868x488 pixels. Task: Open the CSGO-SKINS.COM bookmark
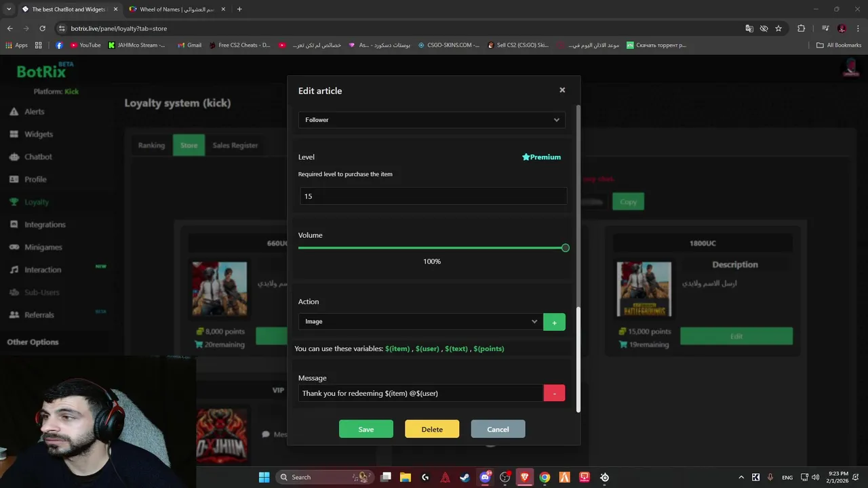[448, 45]
